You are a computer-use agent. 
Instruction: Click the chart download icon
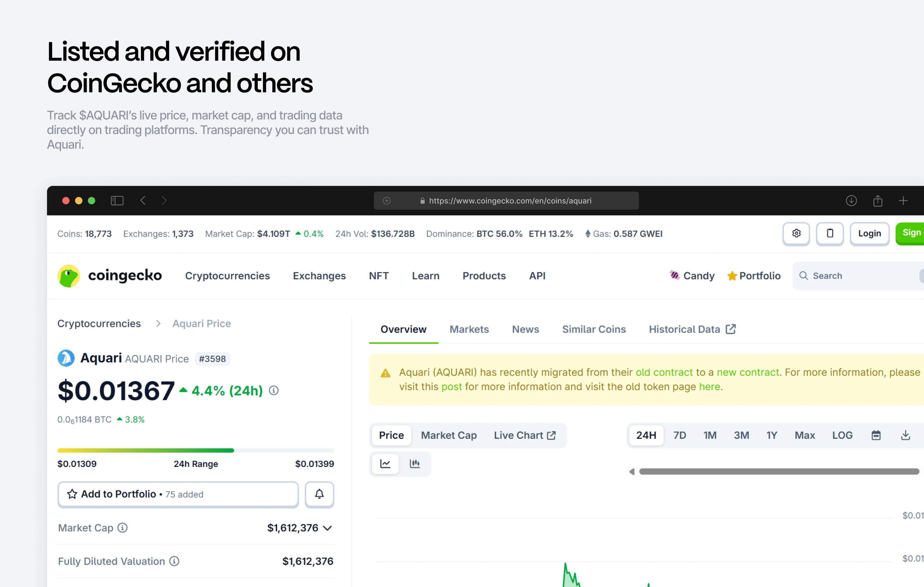905,435
